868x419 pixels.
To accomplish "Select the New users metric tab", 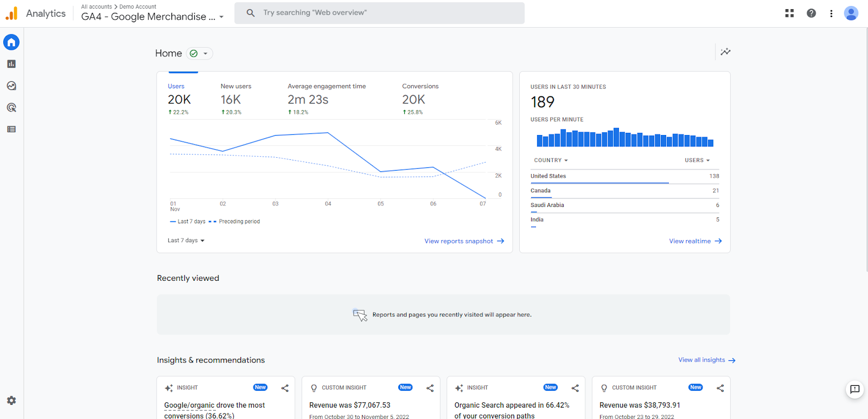I will point(236,99).
